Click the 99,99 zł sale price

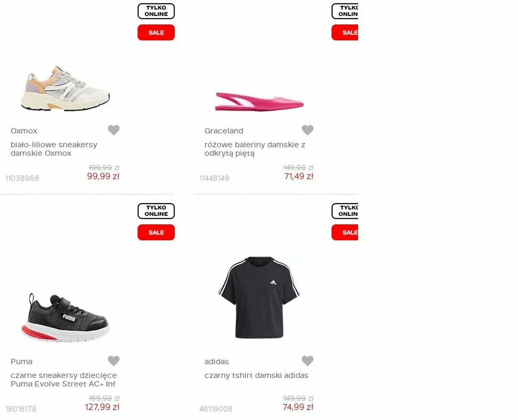coord(103,176)
